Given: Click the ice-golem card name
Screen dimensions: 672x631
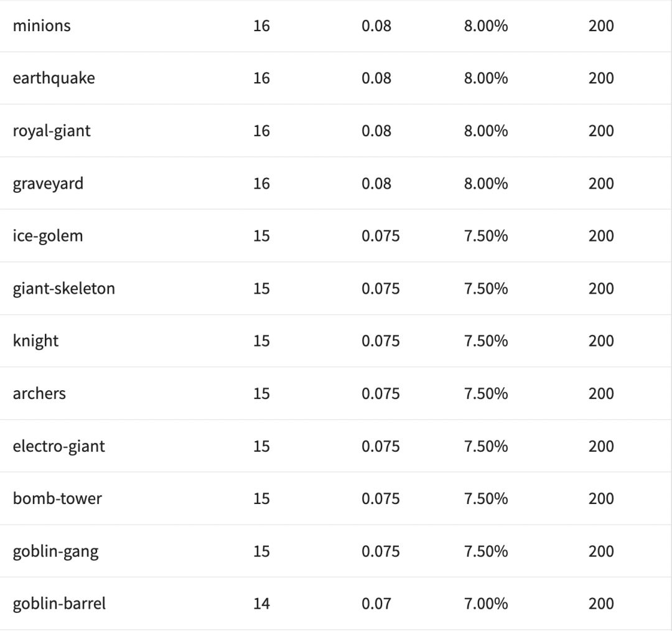Looking at the screenshot, I should pos(48,236).
